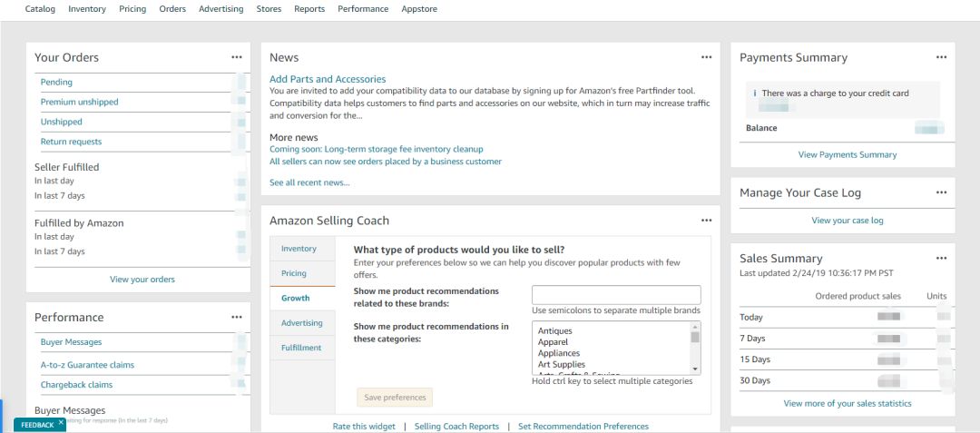Screen dimensions: 980x433
Task: Click the brands recommendation text field
Action: pos(616,295)
